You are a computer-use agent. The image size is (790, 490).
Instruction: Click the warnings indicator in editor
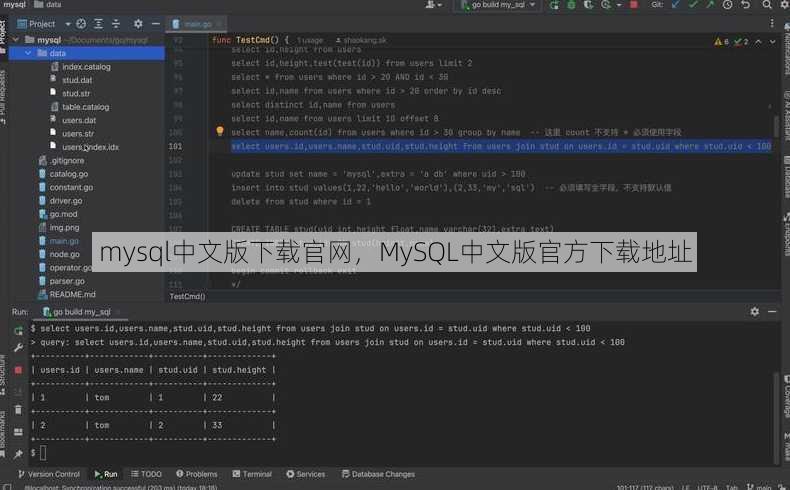(721, 42)
